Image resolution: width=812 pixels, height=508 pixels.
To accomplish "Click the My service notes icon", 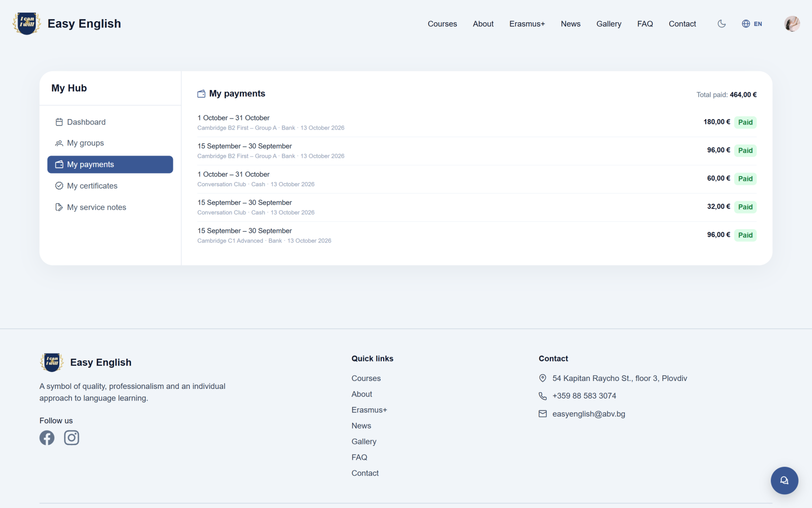I will (x=59, y=207).
